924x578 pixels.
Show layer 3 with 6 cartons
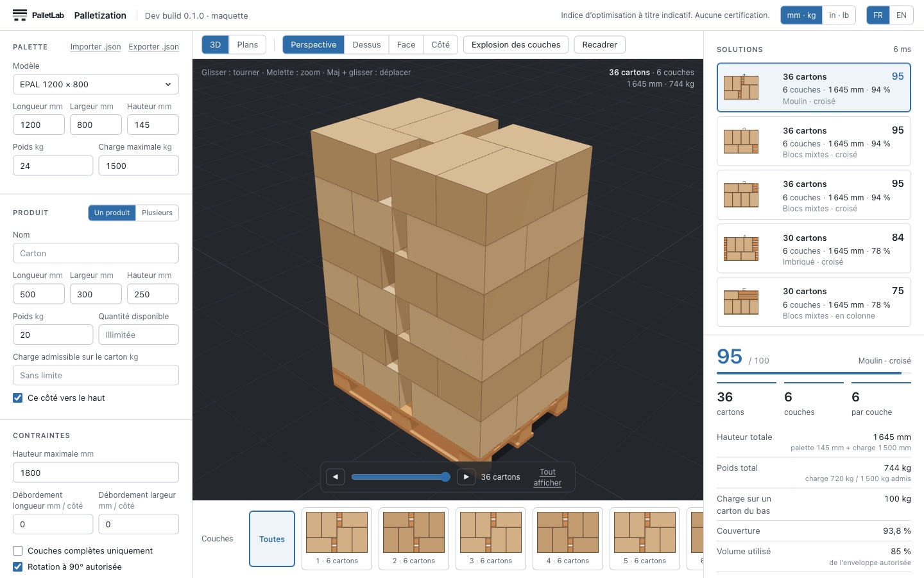pyautogui.click(x=491, y=538)
